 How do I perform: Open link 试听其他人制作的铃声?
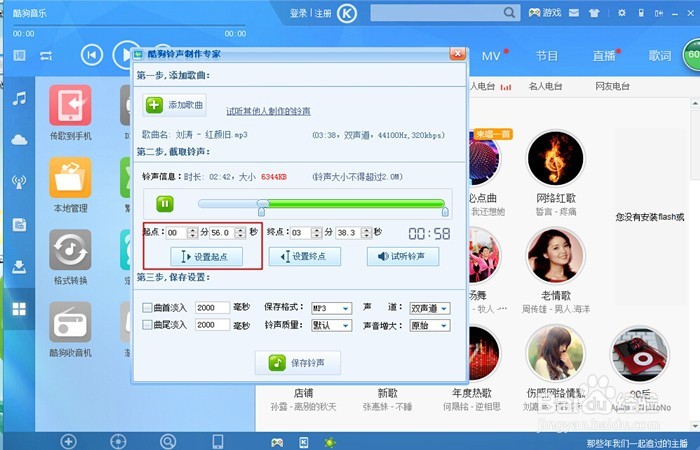click(268, 111)
